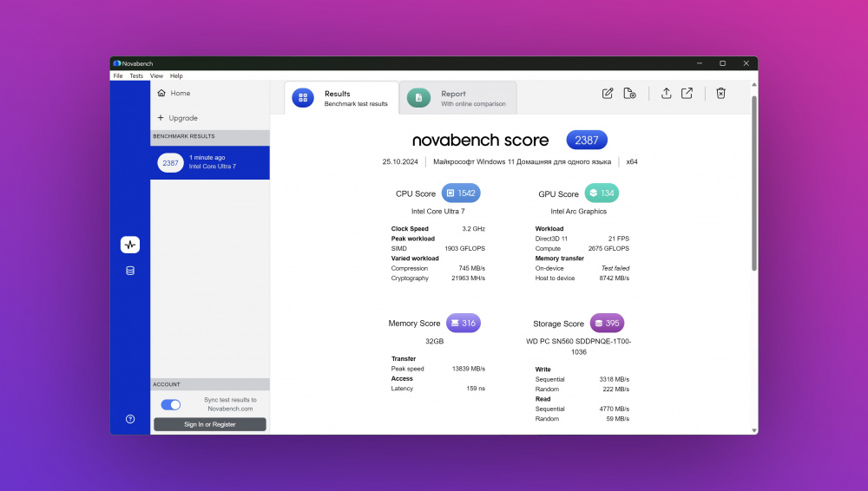868x491 pixels.
Task: Select the 2387 Intel Core Ultra 7 result
Action: click(x=210, y=162)
